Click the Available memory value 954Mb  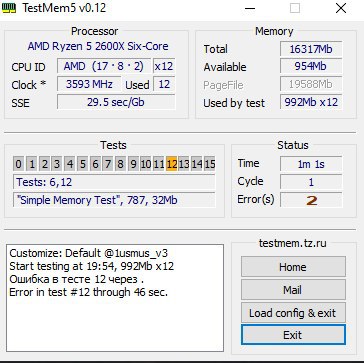coord(311,66)
